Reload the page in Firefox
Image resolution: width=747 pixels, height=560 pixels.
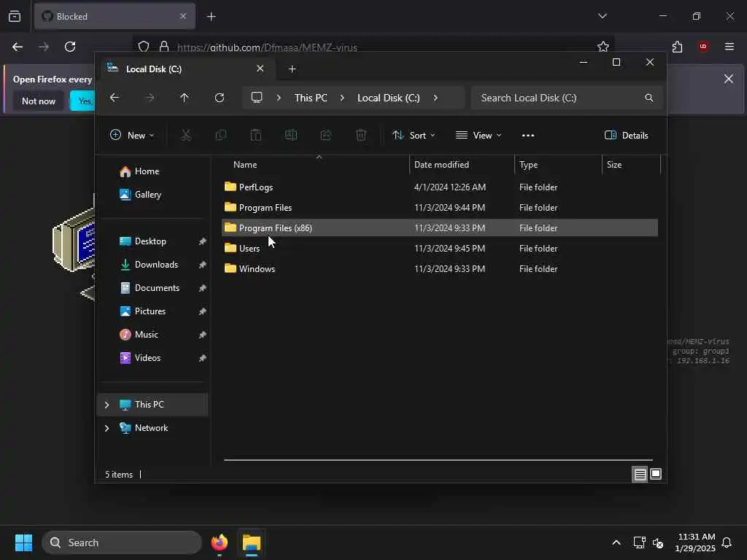(x=70, y=47)
